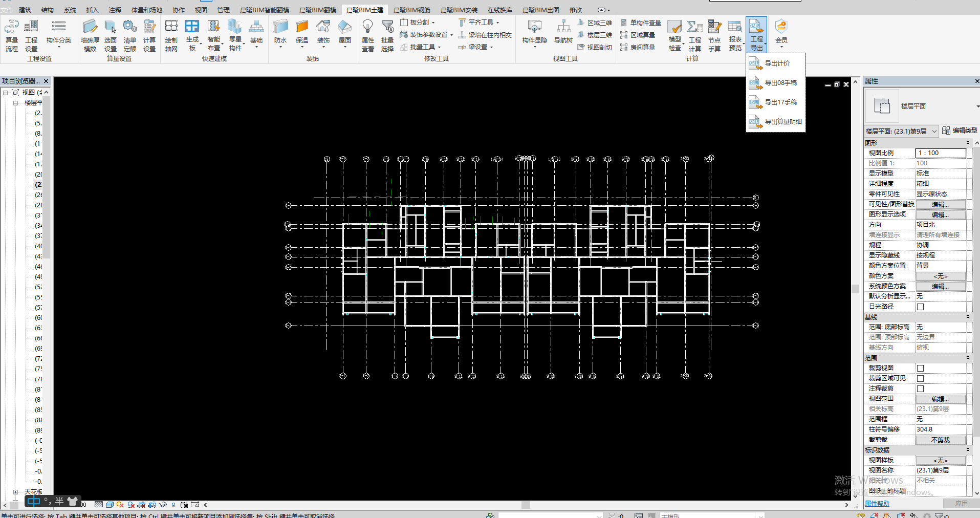Open 属性查看 property viewer bulb icon

[x=367, y=35]
